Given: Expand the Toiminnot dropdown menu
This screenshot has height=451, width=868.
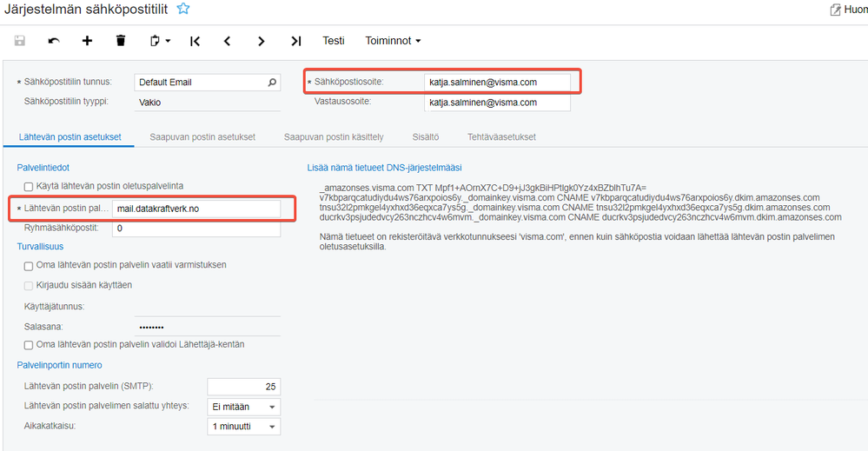Looking at the screenshot, I should coord(393,41).
